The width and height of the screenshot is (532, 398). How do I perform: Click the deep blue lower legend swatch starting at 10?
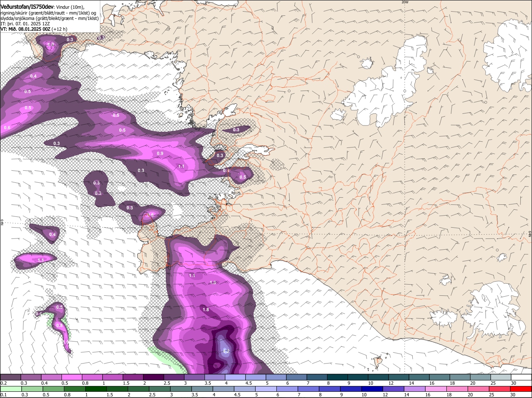coord(372,389)
